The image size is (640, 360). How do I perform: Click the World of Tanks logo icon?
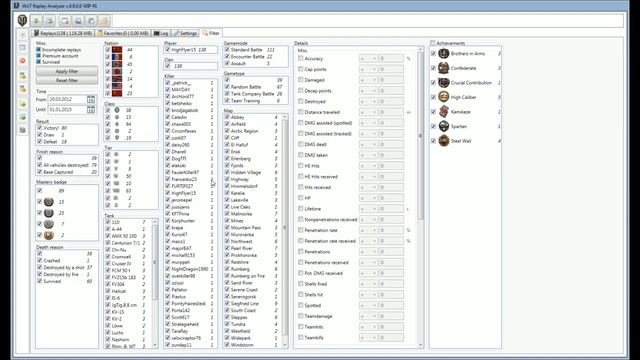click(x=22, y=20)
